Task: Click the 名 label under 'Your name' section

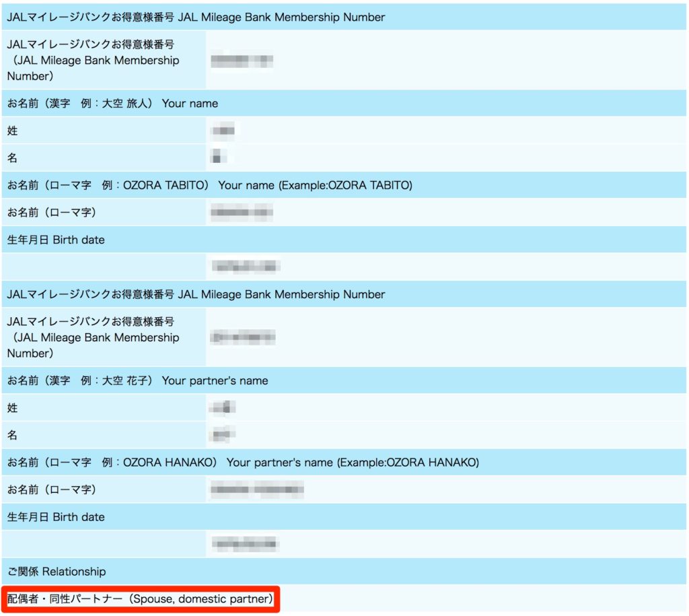Action: pyautogui.click(x=12, y=158)
